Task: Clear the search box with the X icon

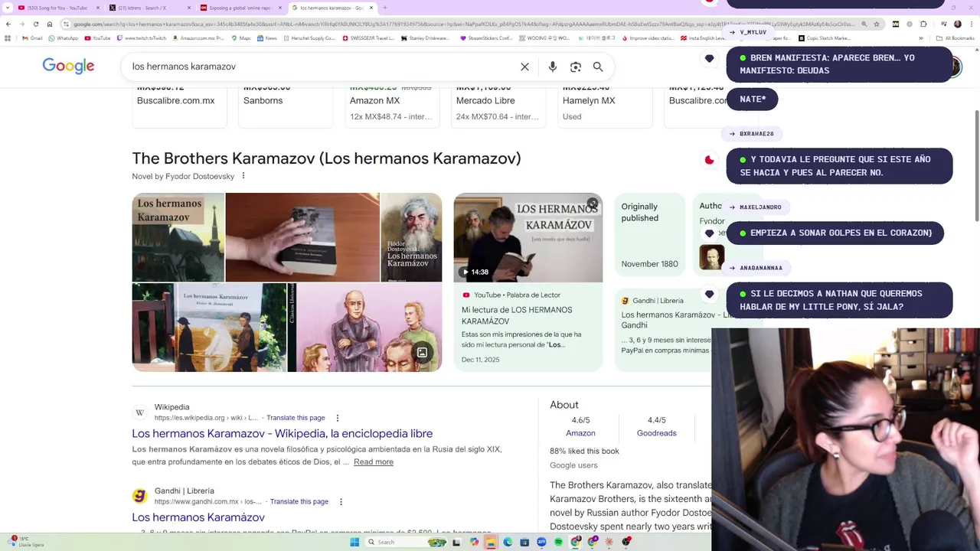Action: pos(524,67)
